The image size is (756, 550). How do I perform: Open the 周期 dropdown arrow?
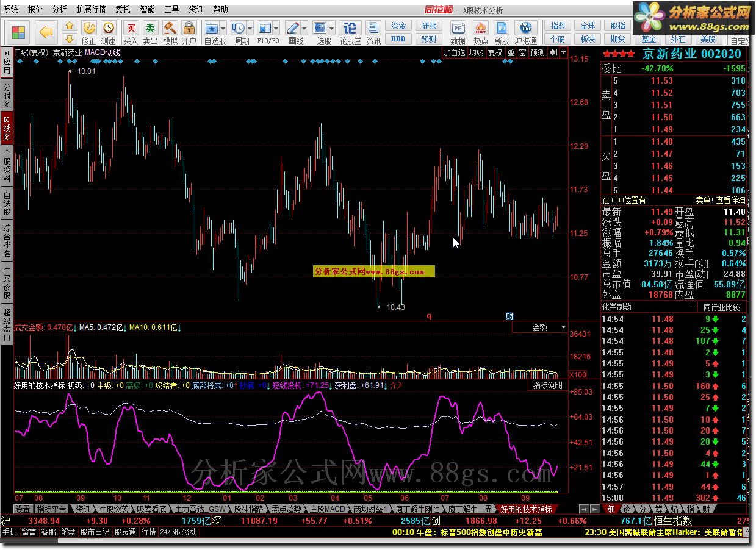[250, 28]
